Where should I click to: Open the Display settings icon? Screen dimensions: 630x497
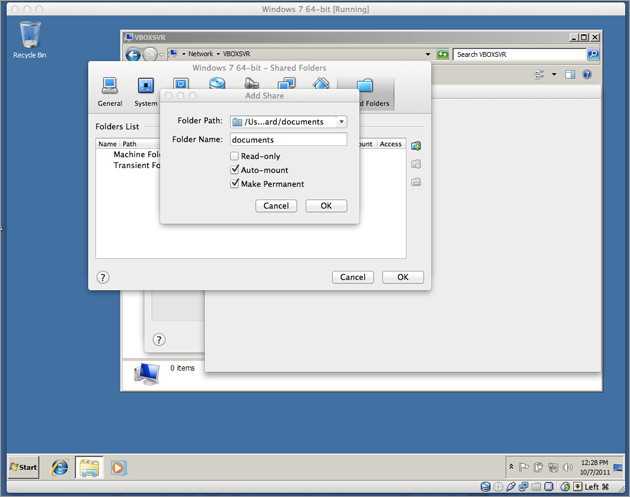[x=181, y=84]
